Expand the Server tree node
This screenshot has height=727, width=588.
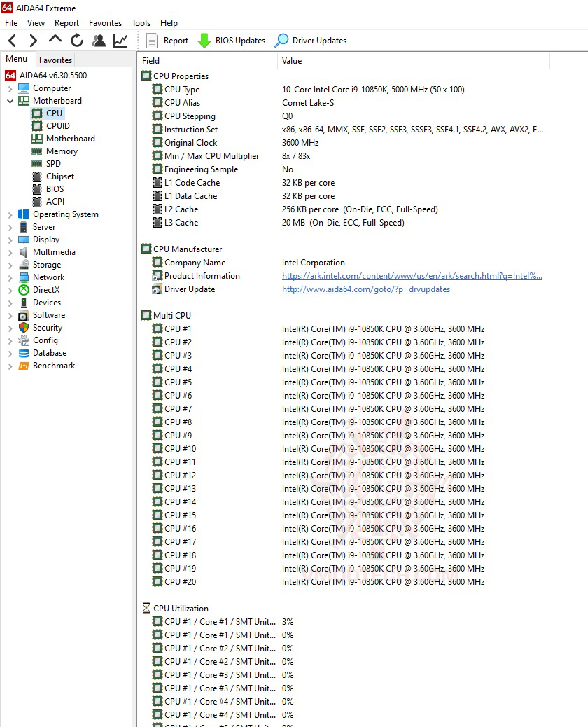[10, 227]
